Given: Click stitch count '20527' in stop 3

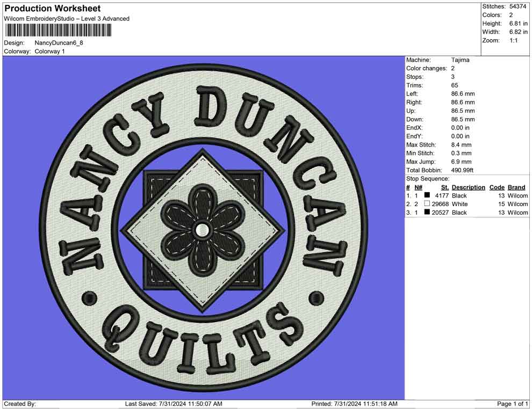Looking at the screenshot, I should click(x=440, y=213).
